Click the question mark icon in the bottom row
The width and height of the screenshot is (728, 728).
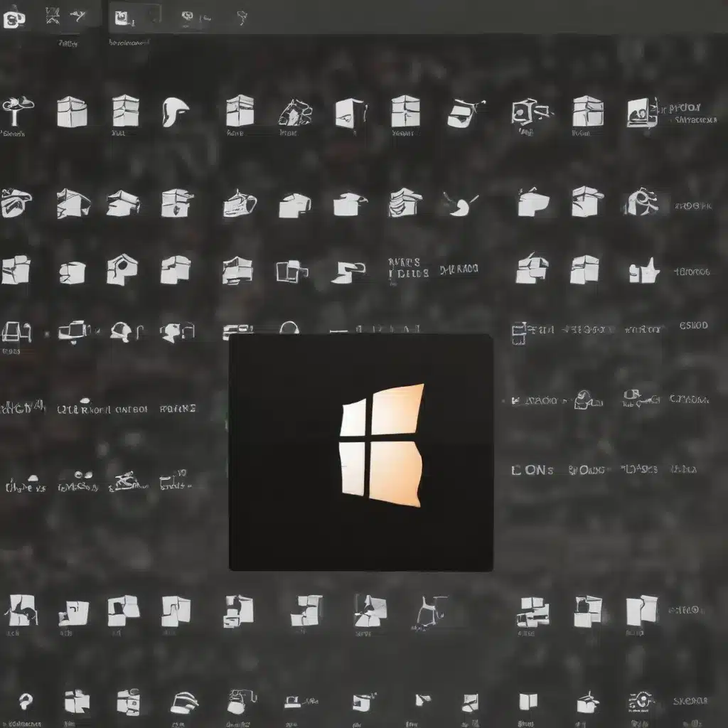point(26,702)
